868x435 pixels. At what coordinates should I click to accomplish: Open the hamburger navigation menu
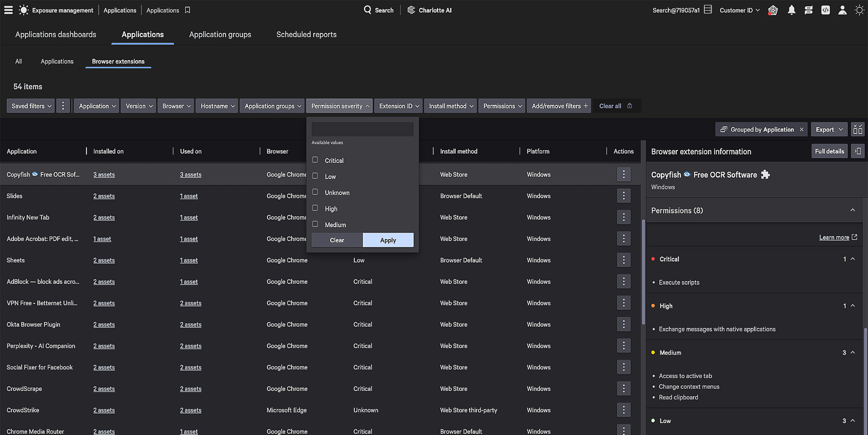pyautogui.click(x=8, y=10)
